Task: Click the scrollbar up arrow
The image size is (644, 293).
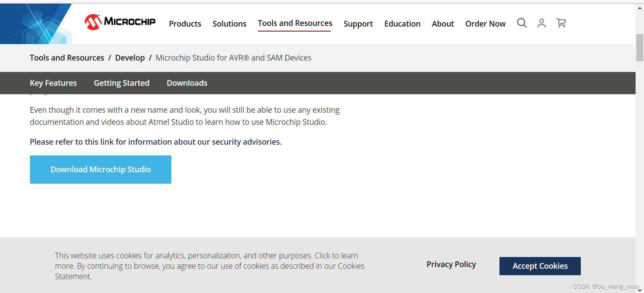Action: pos(640,8)
